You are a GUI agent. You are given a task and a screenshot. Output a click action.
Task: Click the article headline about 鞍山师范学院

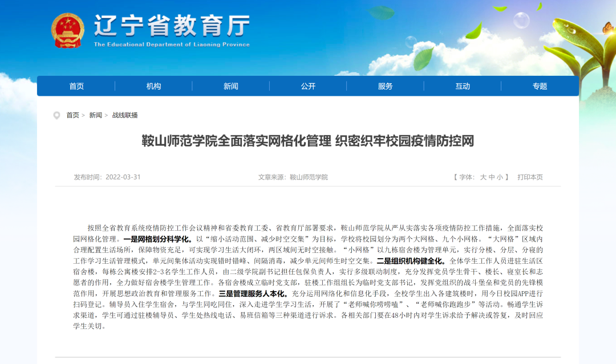pyautogui.click(x=308, y=141)
